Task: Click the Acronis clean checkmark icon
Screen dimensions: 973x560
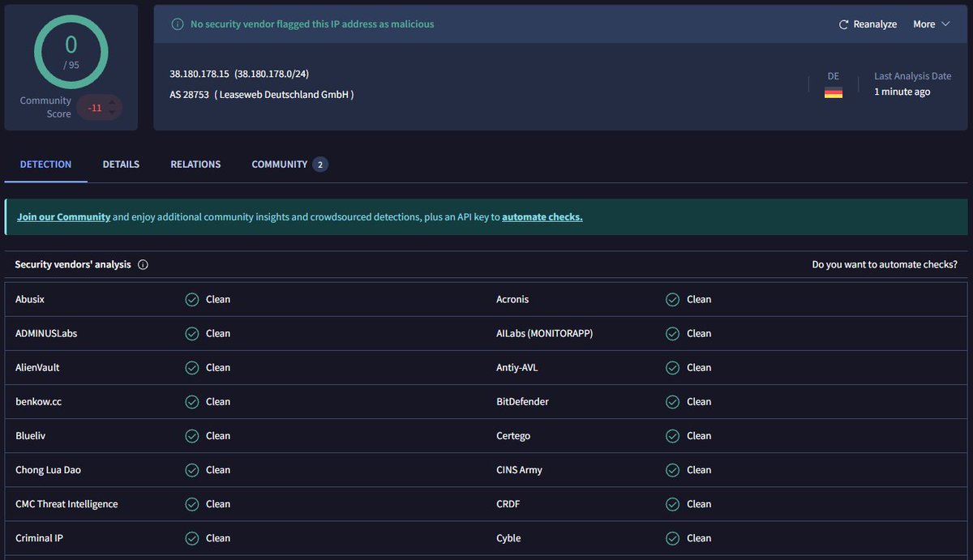Action: point(673,300)
